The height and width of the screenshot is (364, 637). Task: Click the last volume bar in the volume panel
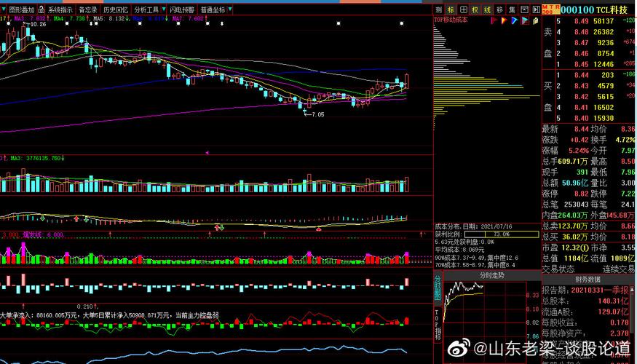coord(407,184)
